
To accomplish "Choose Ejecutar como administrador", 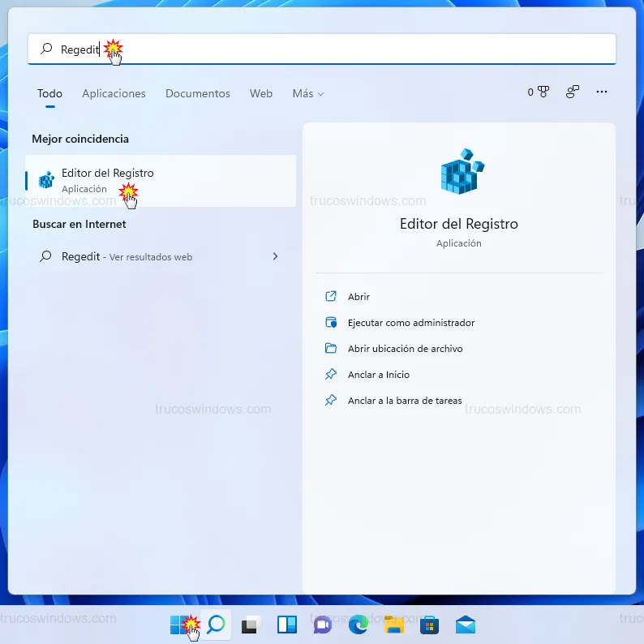I will pos(410,323).
